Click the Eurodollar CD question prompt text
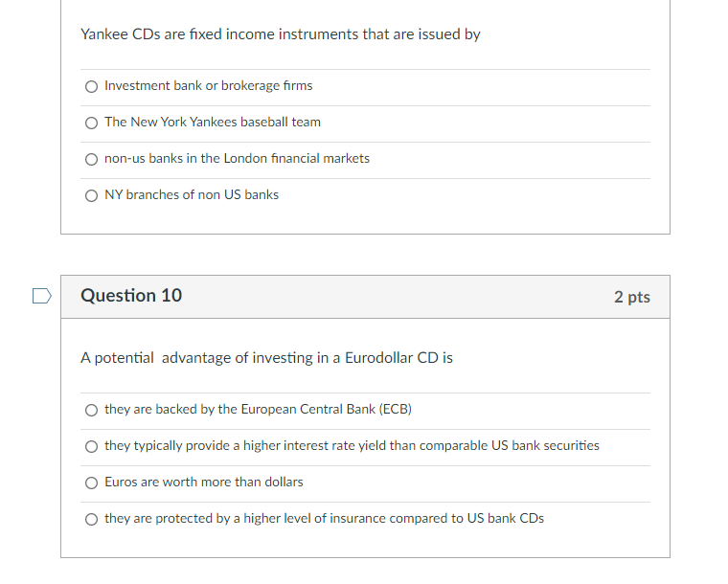The image size is (728, 584). [x=266, y=358]
